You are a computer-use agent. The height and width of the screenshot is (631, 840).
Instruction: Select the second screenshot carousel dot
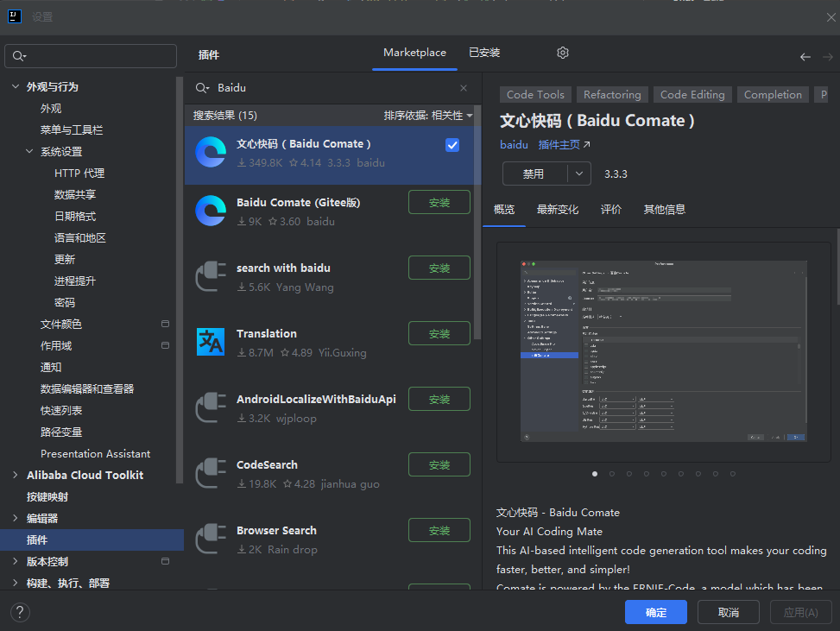(612, 474)
